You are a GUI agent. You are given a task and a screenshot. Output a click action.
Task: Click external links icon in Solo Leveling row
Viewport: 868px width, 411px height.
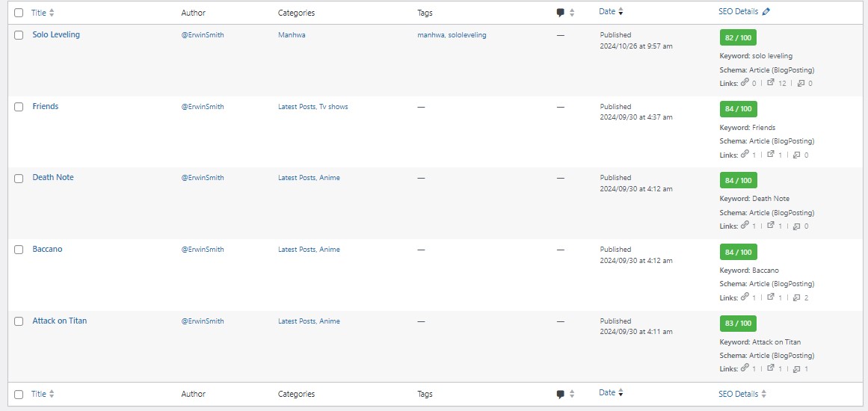coord(771,83)
